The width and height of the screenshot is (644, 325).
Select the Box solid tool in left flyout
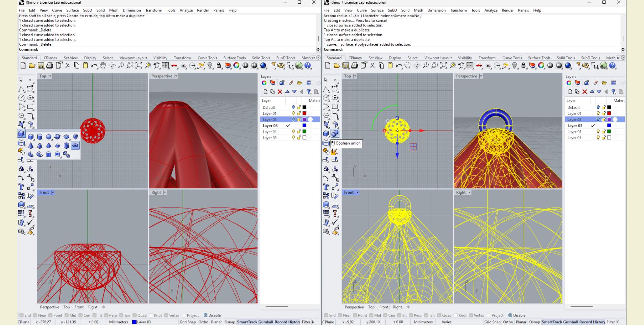point(31,137)
